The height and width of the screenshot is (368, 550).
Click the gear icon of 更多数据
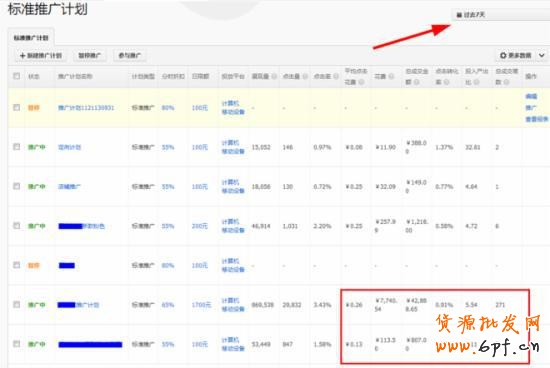point(503,55)
